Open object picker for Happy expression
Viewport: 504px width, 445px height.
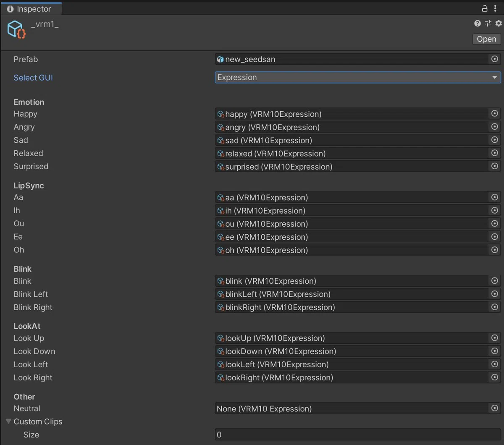[495, 114]
